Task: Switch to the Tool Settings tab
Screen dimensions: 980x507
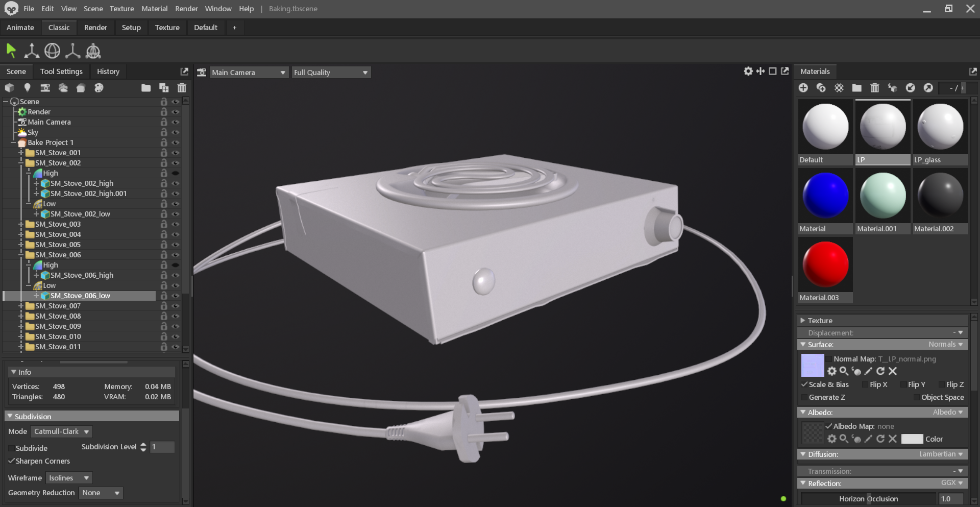Action: pyautogui.click(x=61, y=71)
